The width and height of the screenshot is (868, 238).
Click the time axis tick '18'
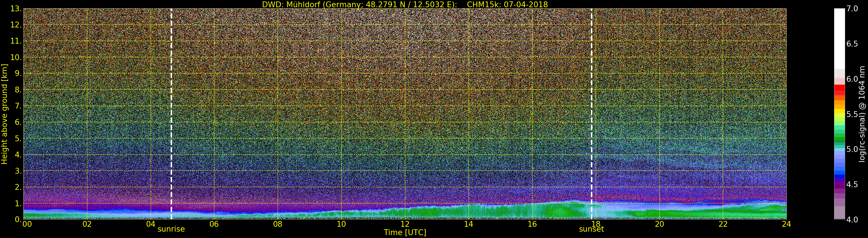pos(596,224)
